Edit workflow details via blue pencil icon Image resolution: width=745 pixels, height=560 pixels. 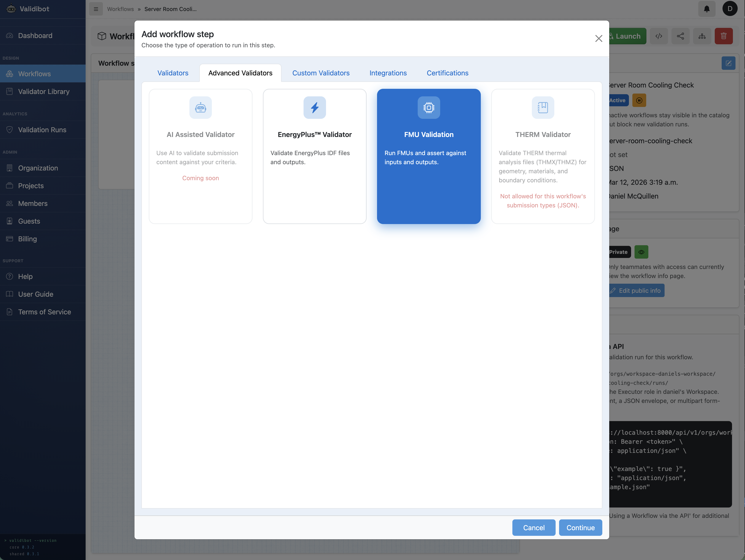point(729,63)
